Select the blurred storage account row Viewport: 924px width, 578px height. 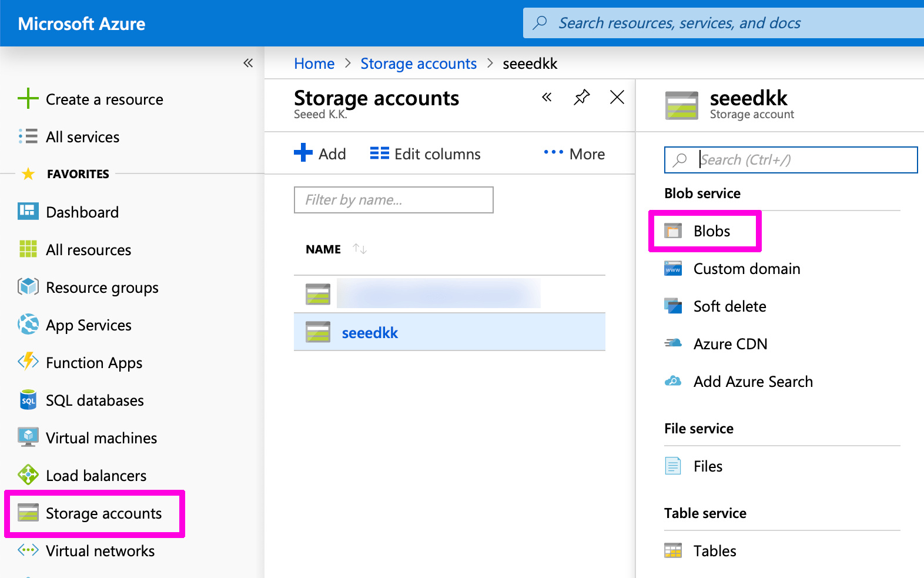point(450,294)
